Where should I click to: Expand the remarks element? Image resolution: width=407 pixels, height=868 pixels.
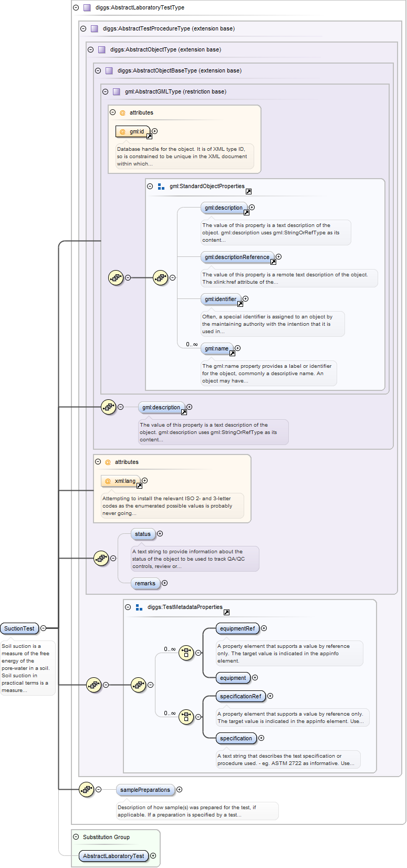point(164,583)
